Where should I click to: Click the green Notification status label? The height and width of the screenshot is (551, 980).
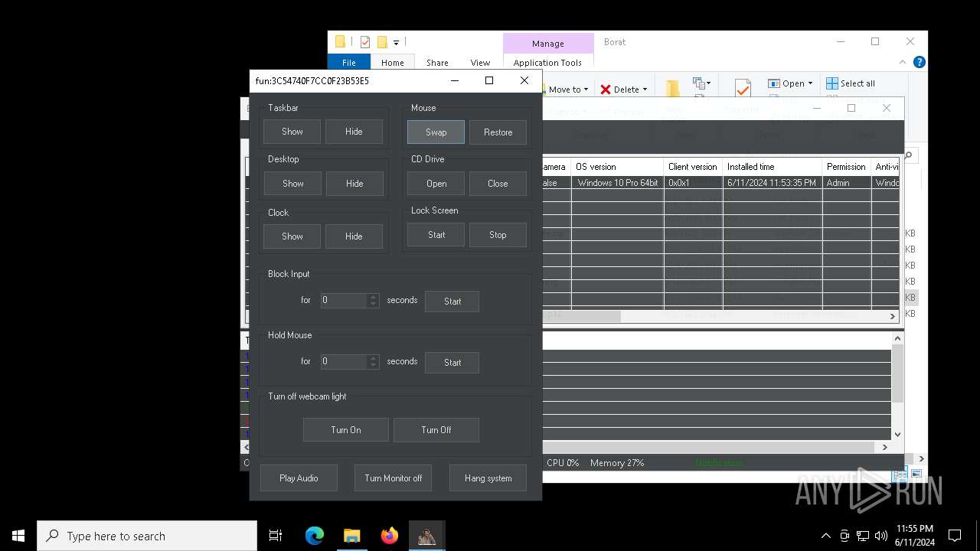pyautogui.click(x=719, y=463)
